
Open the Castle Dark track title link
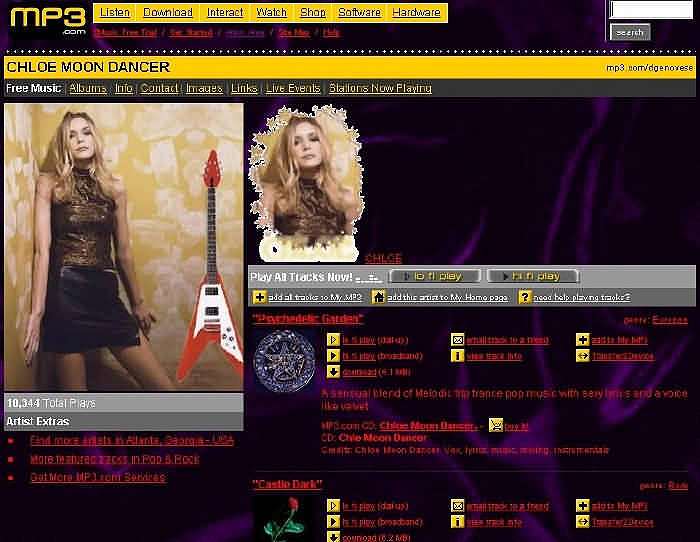tap(287, 484)
